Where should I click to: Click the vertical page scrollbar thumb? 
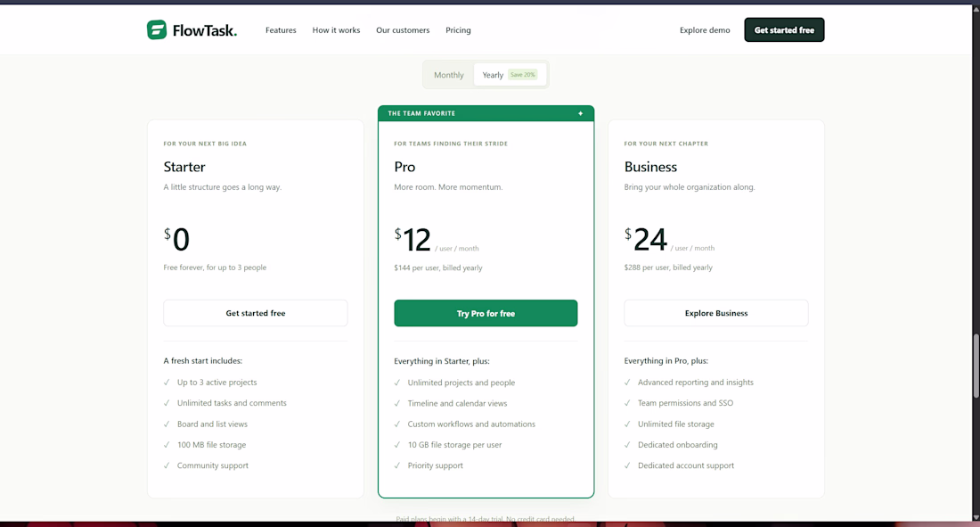coord(976,366)
